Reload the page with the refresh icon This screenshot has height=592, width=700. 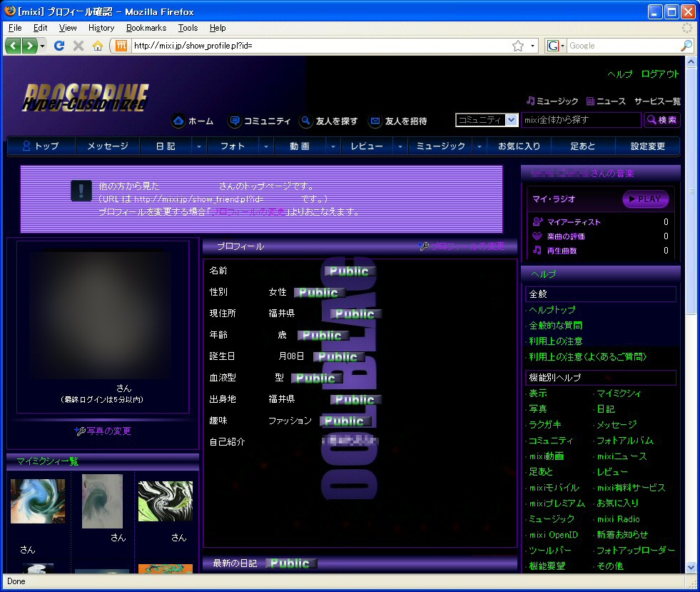click(59, 46)
